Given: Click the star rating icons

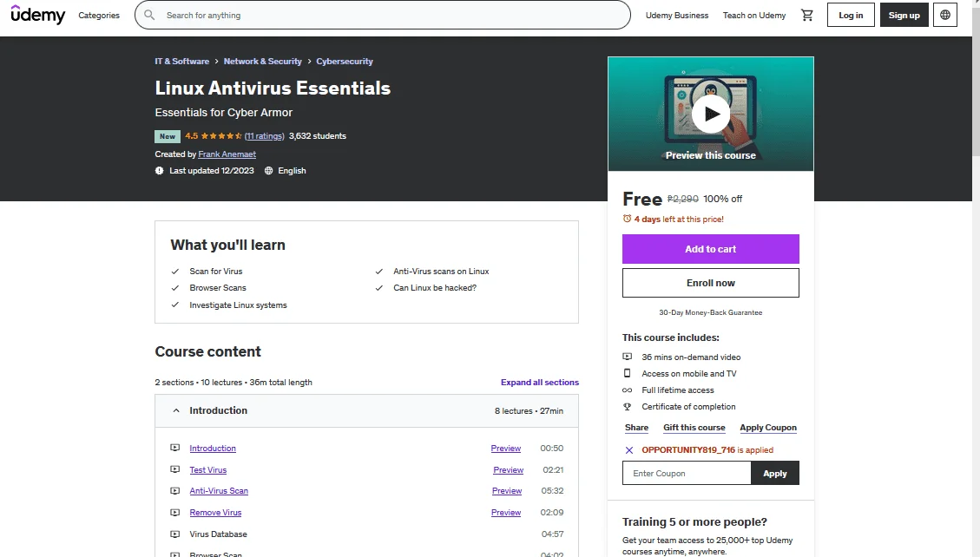Looking at the screenshot, I should pos(221,136).
